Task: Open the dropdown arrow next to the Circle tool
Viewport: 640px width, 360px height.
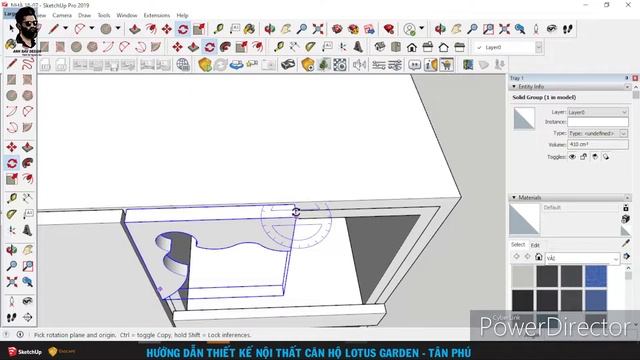Action: click(118, 28)
